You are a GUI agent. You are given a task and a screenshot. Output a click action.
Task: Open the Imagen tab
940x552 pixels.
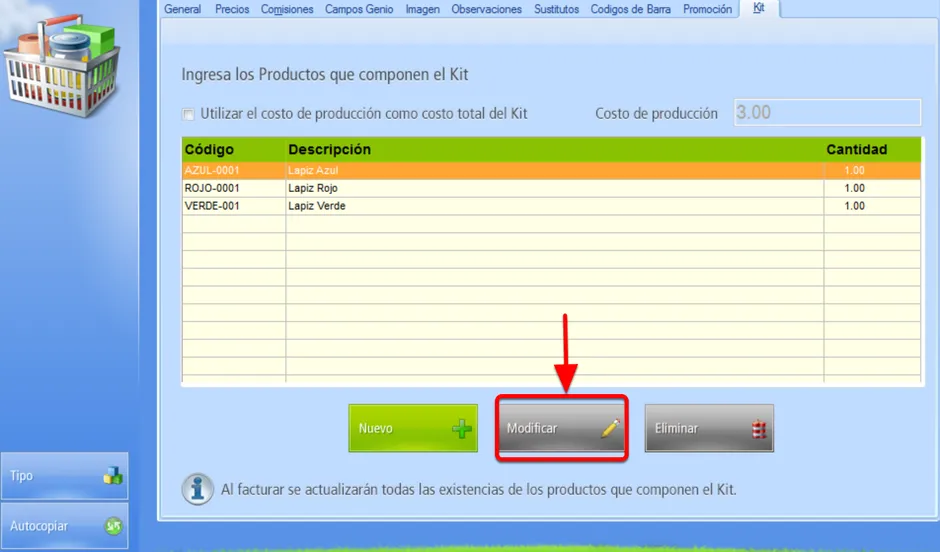click(x=423, y=9)
